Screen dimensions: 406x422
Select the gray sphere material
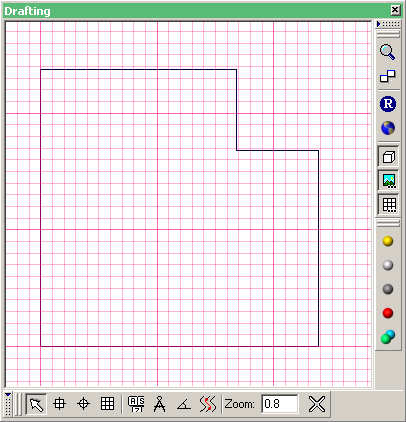[388, 289]
